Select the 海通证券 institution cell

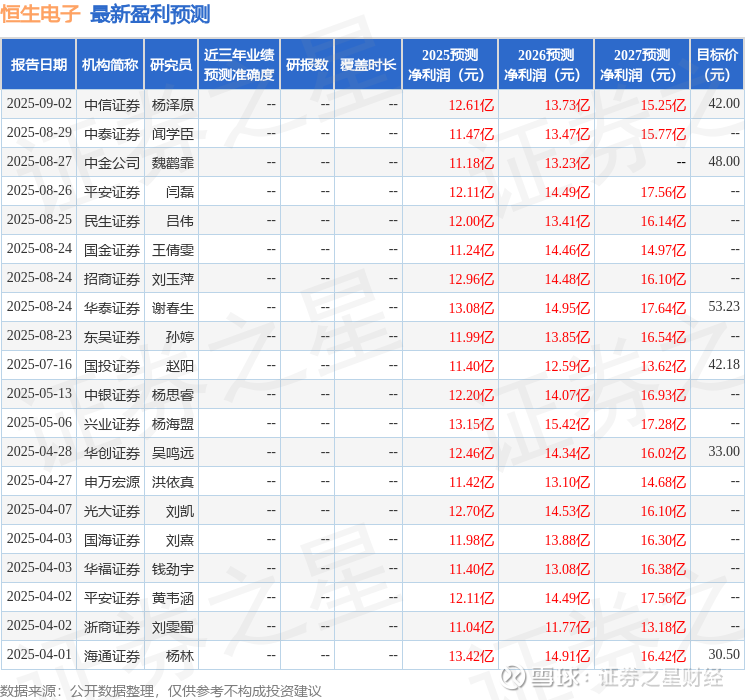pos(112,655)
